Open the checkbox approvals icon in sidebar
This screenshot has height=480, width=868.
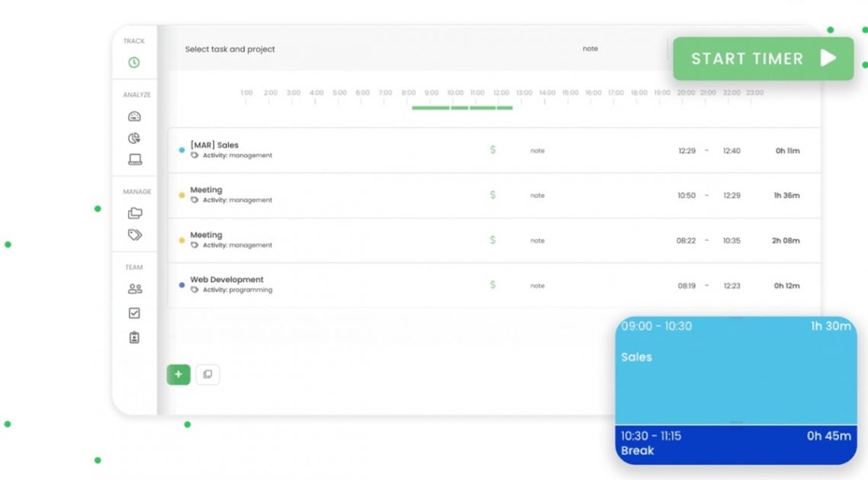tap(134, 313)
